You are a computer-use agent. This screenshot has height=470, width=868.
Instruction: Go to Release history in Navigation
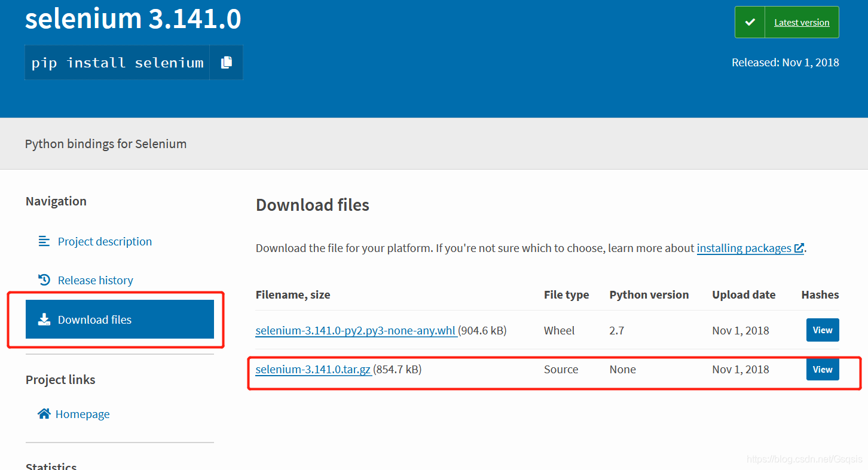tap(95, 279)
